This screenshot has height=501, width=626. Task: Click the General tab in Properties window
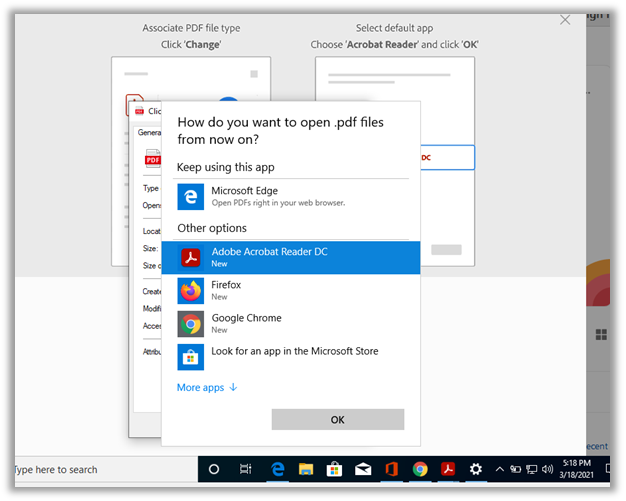tap(149, 133)
